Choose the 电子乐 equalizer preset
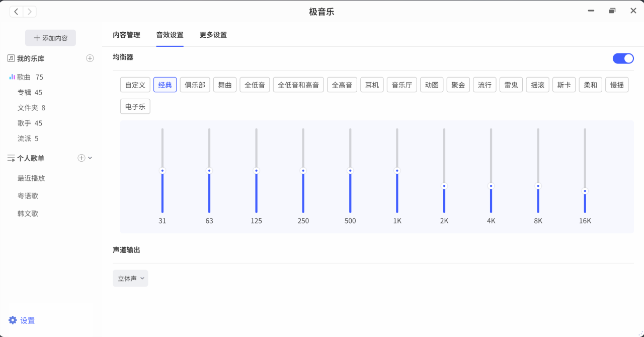The width and height of the screenshot is (644, 337). click(x=135, y=107)
